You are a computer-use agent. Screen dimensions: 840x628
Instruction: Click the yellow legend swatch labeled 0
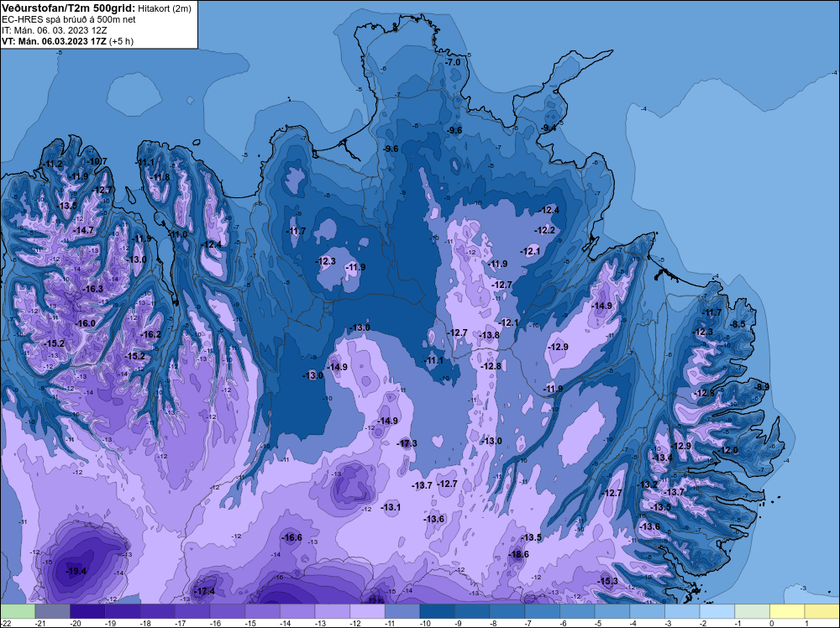click(x=788, y=611)
